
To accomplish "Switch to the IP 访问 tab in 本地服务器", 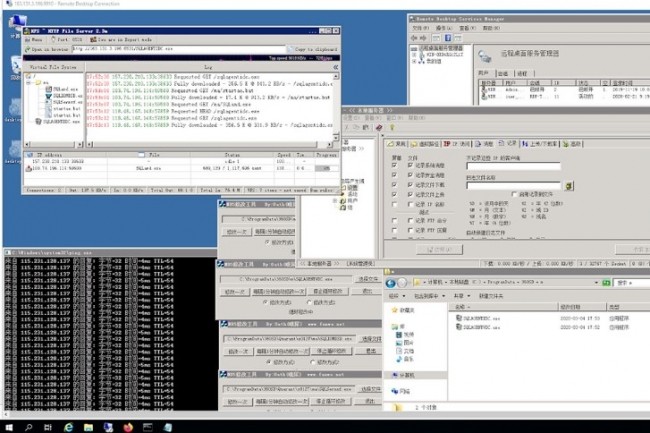I will point(457,144).
